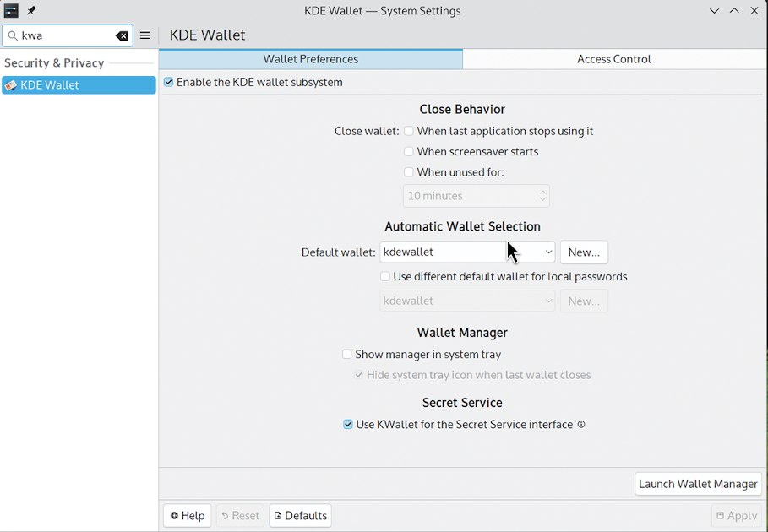The height and width of the screenshot is (532, 768).
Task: Open the local passwords wallet dropdown
Action: [x=467, y=301]
